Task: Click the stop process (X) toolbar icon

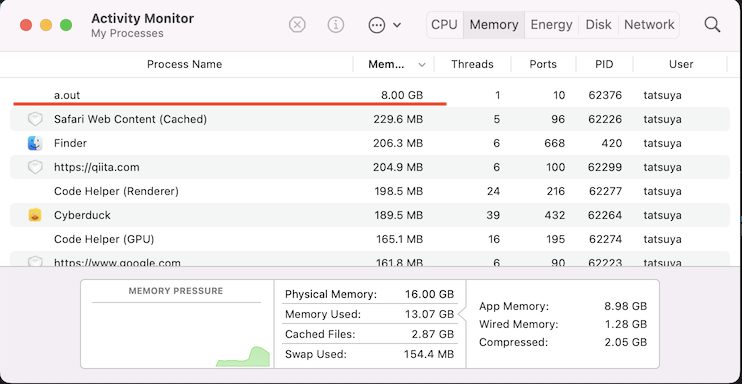Action: 297,25
